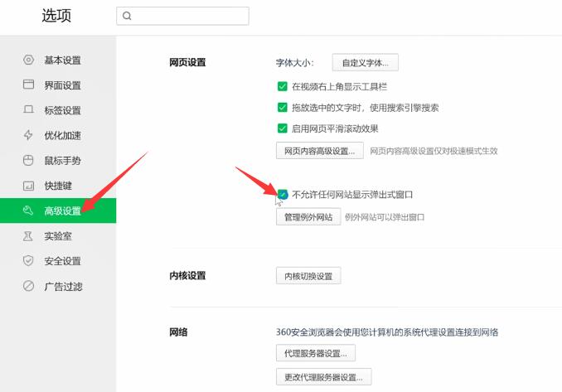
Task: Open 快捷键 settings
Action: [58, 186]
